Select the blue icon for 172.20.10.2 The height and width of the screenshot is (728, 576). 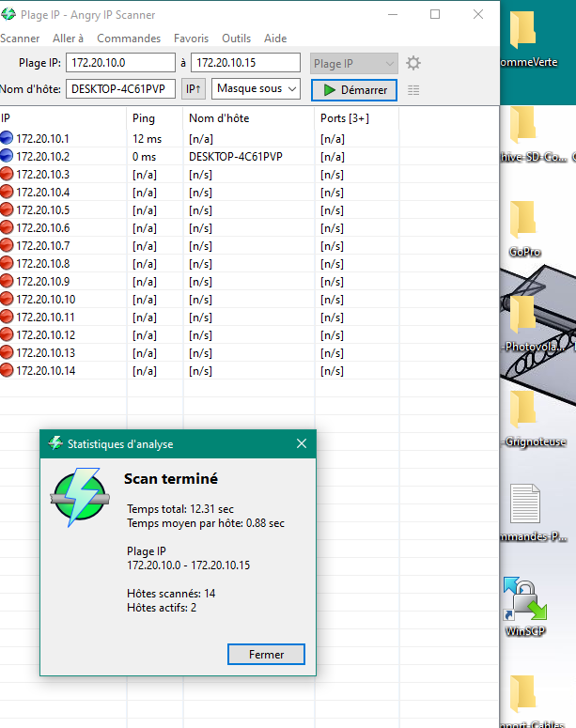(7, 156)
